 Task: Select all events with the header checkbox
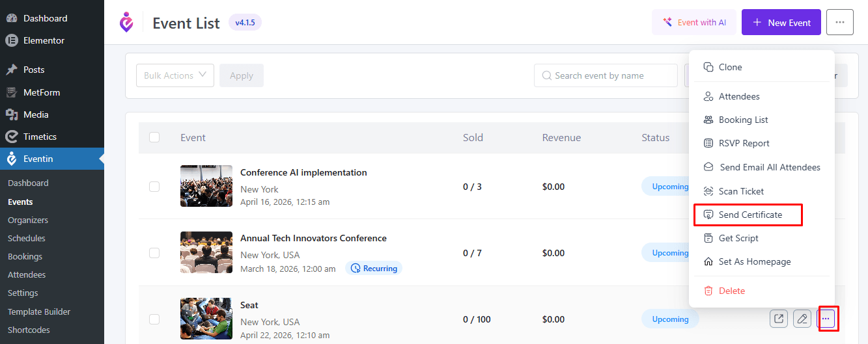pos(154,137)
